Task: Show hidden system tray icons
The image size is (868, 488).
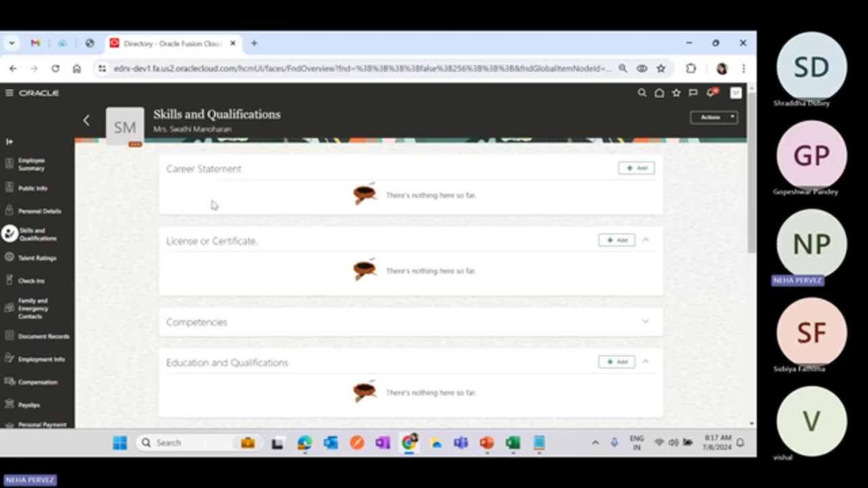Action: coord(595,443)
